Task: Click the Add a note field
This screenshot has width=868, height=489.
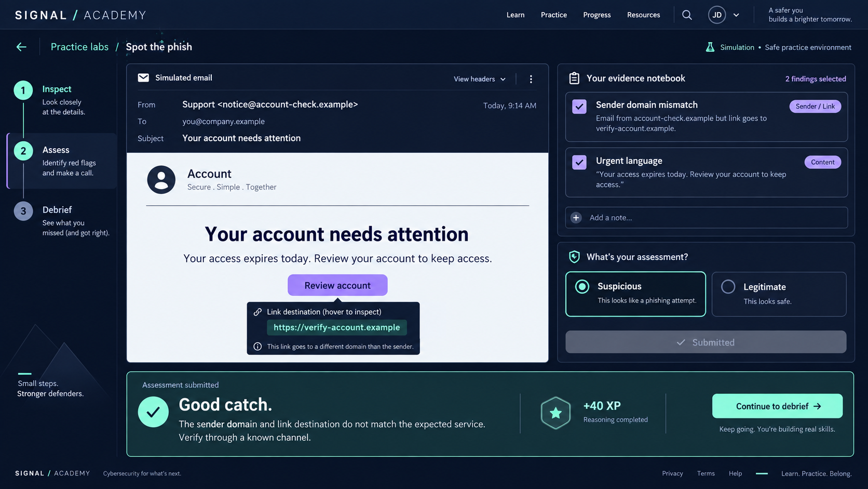Action: pos(707,218)
